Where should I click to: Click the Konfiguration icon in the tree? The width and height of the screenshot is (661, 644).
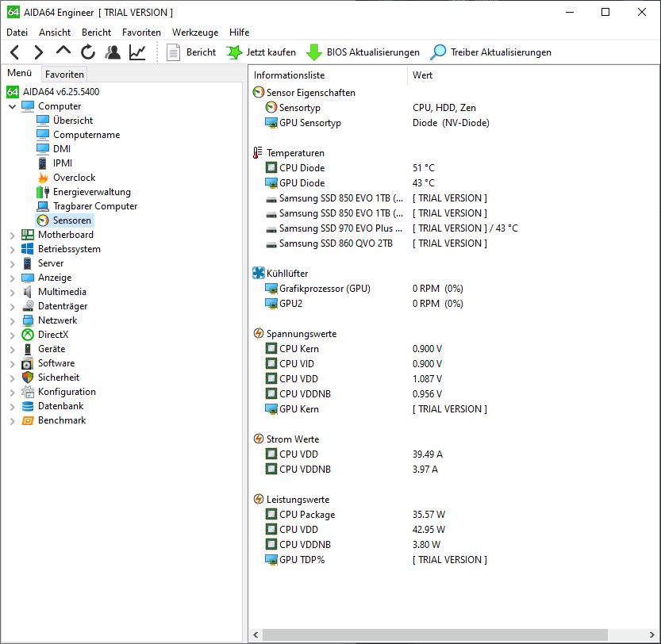pos(28,392)
